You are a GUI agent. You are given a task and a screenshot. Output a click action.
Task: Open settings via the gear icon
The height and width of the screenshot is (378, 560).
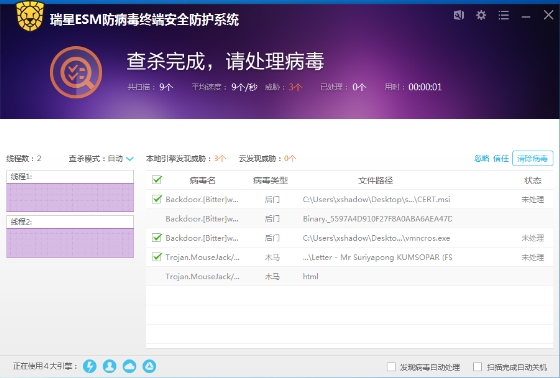[481, 15]
